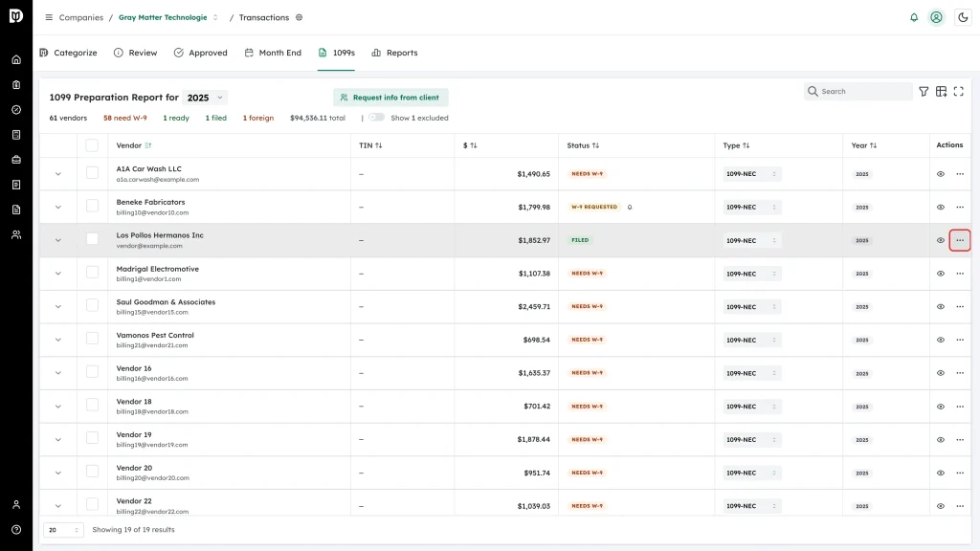Click the vendor Search field
980x551 pixels.
pos(858,91)
